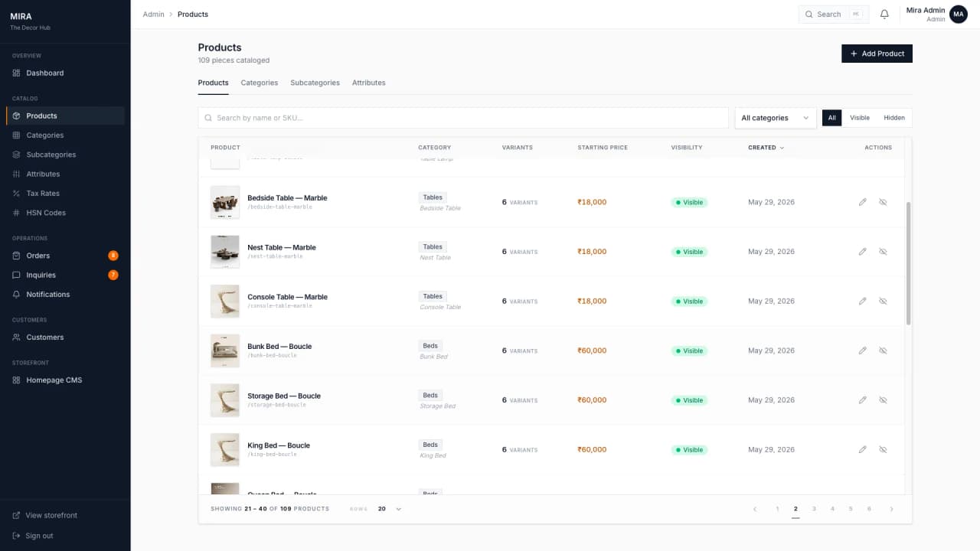Click the Beds tag in Bunk Bed row
This screenshot has width=980, height=551.
tap(430, 346)
